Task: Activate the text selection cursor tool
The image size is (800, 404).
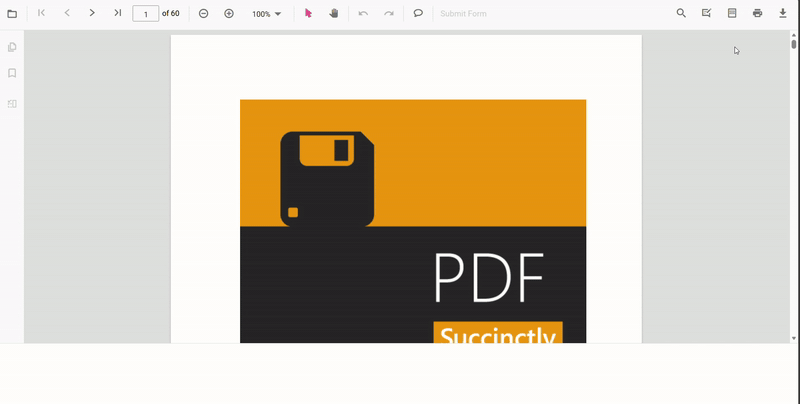Action: click(x=308, y=14)
